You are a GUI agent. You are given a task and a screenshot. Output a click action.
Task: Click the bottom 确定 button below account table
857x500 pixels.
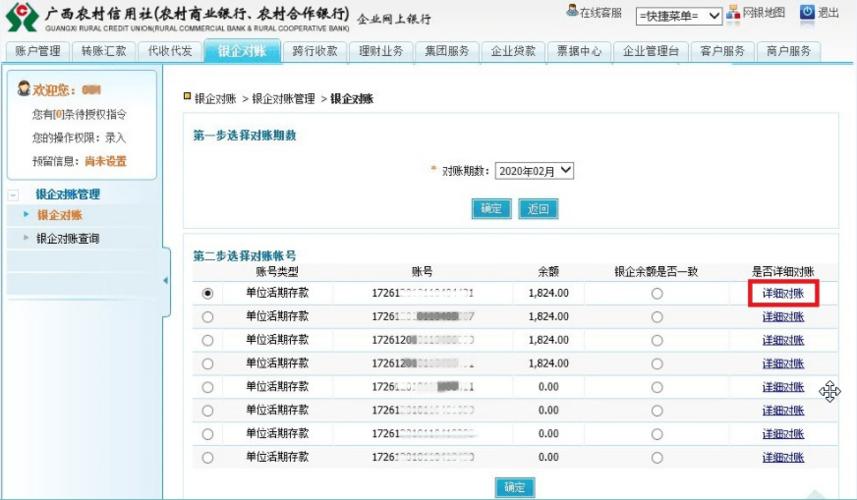515,487
